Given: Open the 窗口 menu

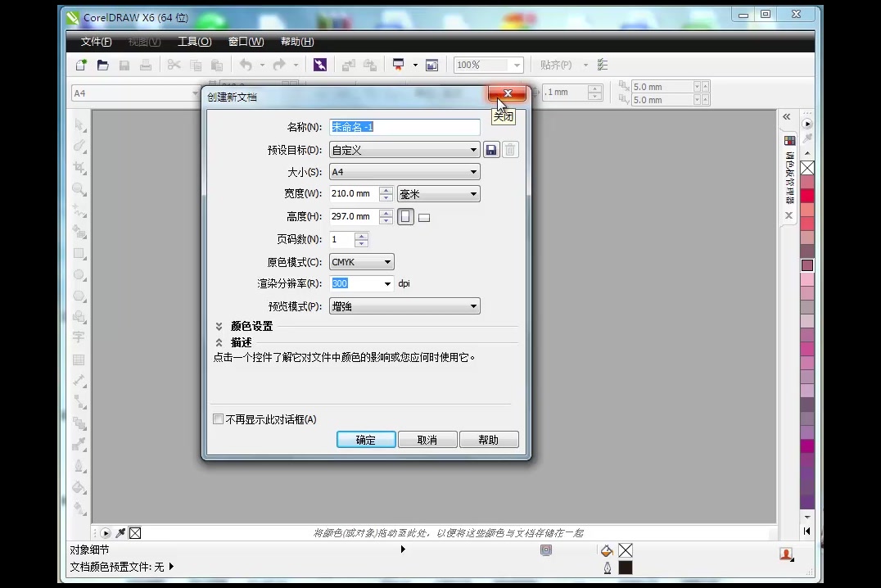Looking at the screenshot, I should click(x=246, y=41).
